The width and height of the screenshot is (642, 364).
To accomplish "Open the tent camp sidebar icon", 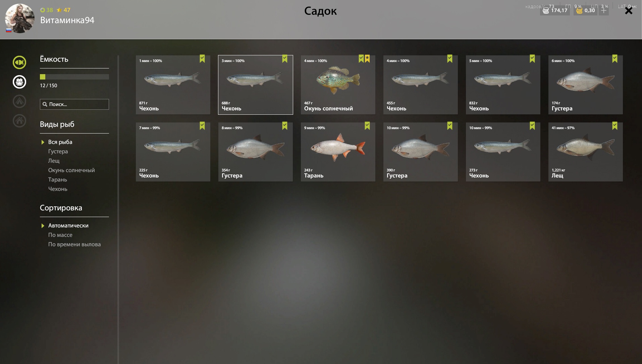I will click(19, 101).
